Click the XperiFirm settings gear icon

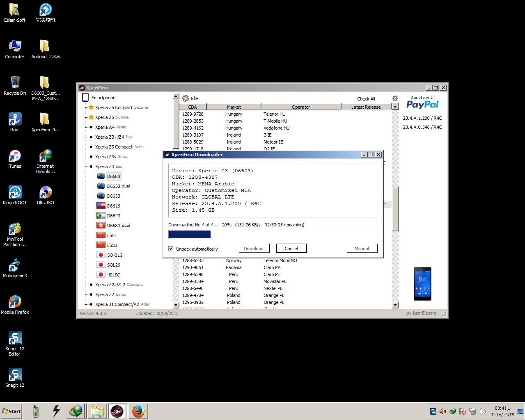pos(395,98)
